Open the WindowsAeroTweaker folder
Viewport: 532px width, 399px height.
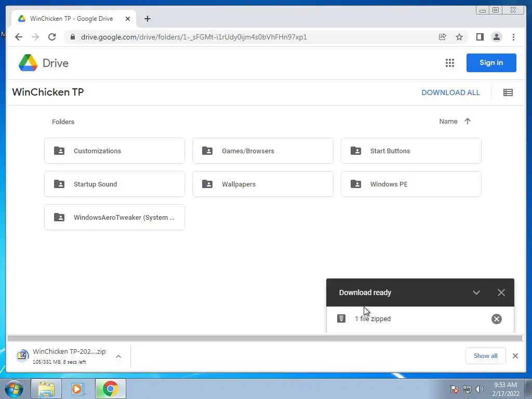point(115,217)
